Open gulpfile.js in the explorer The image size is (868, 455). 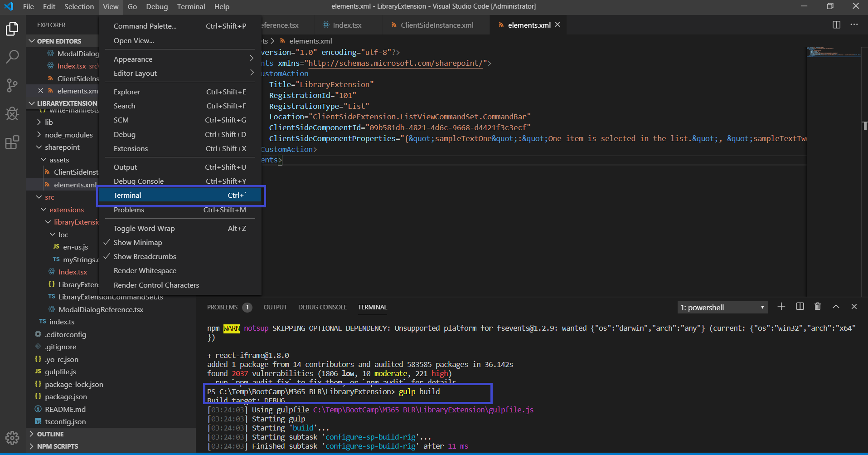coord(60,372)
